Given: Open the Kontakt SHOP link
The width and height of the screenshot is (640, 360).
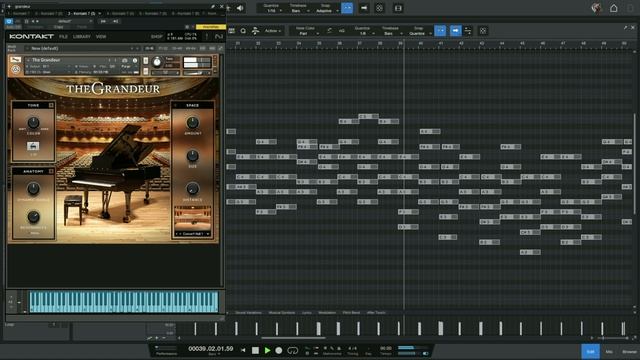Looking at the screenshot, I should 156,37.
